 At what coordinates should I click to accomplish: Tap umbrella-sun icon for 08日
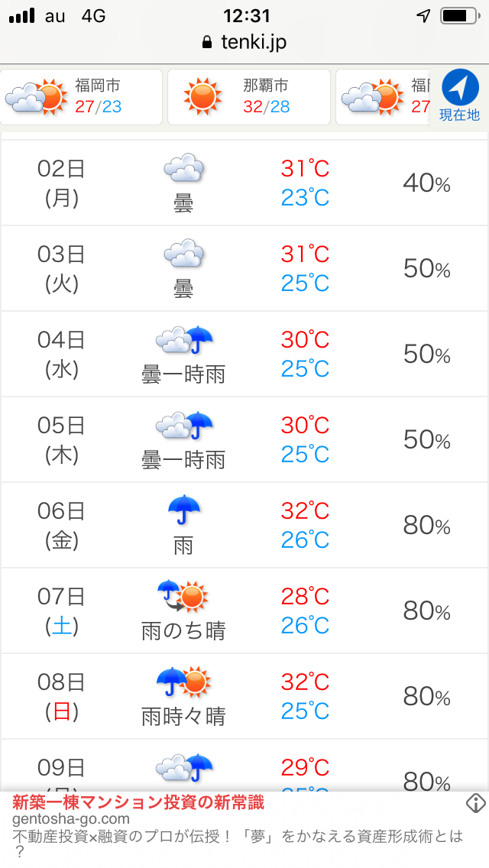click(183, 681)
